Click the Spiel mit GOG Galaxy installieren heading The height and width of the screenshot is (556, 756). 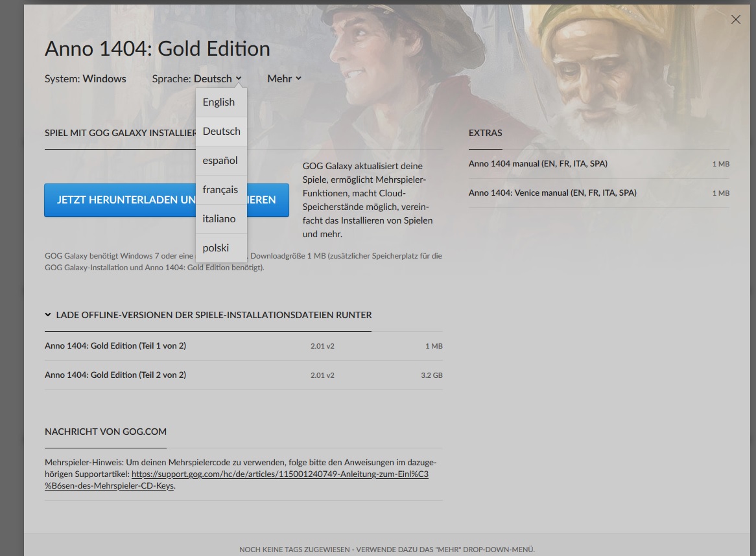coord(120,133)
